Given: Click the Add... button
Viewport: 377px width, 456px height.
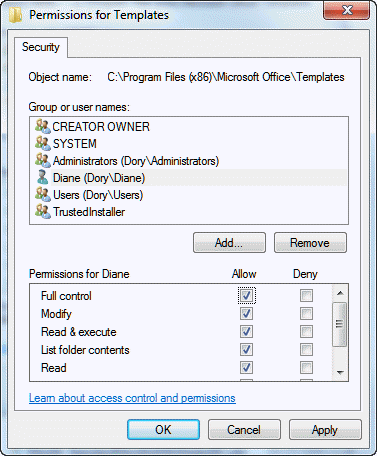Looking at the screenshot, I should tap(229, 243).
